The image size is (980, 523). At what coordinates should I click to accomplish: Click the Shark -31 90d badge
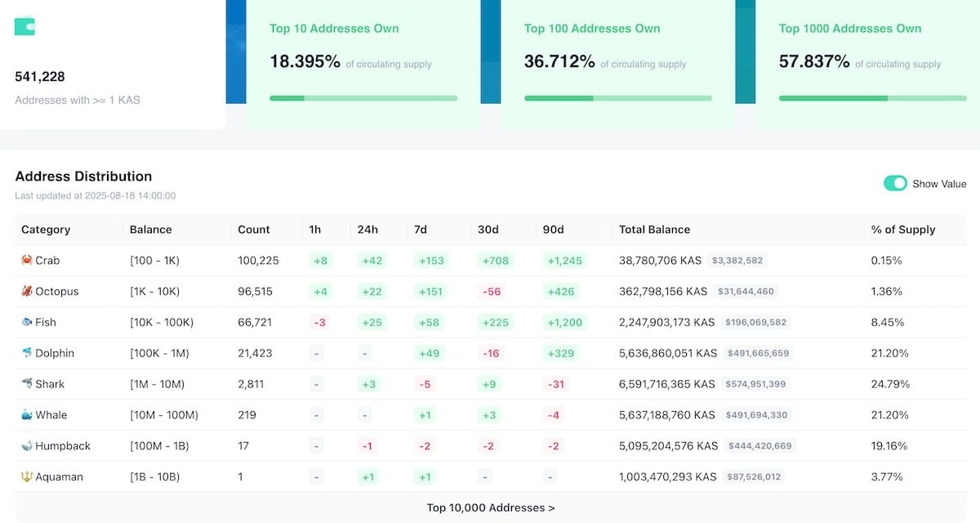[556, 384]
